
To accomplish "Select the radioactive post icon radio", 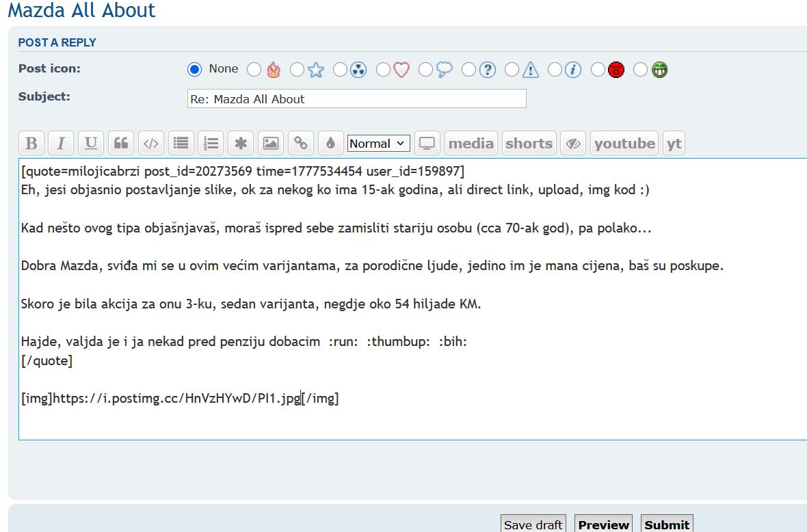I will coord(340,70).
